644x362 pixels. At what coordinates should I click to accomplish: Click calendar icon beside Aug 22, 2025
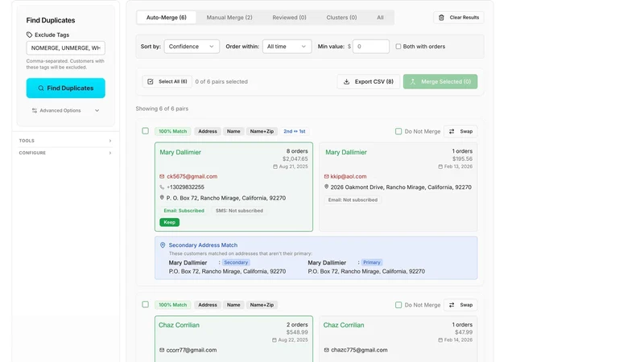(x=275, y=340)
